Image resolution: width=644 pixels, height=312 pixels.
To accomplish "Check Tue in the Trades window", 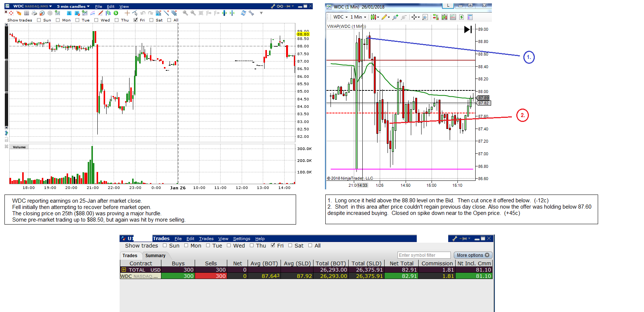I will coord(208,245).
